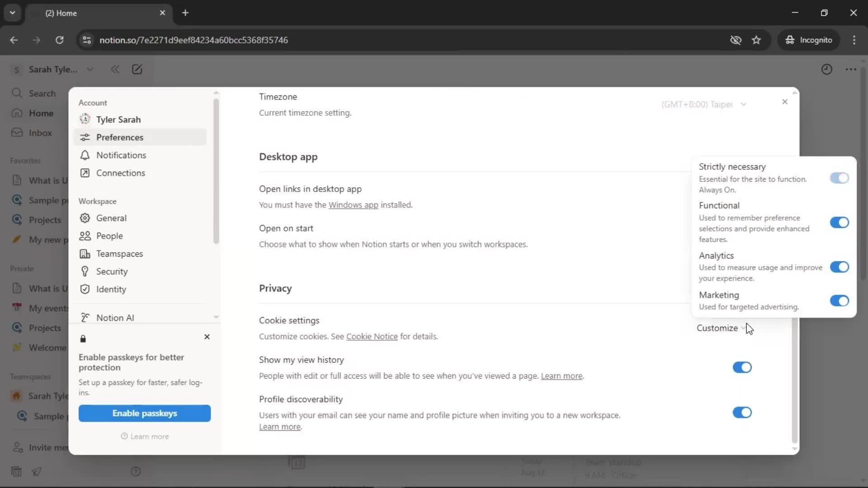Open Teamspaces settings
Viewport: 868px width, 488px height.
pos(140,253)
